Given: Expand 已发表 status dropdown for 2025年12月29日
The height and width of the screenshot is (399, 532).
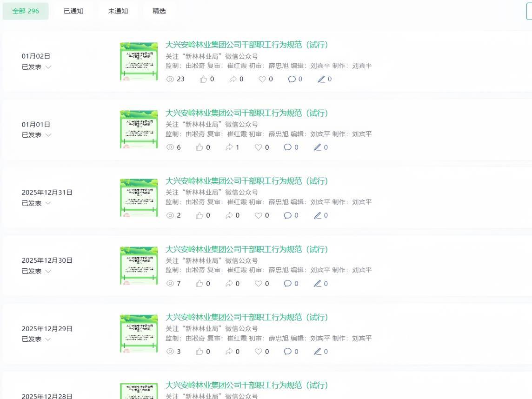Looking at the screenshot, I should coord(48,339).
